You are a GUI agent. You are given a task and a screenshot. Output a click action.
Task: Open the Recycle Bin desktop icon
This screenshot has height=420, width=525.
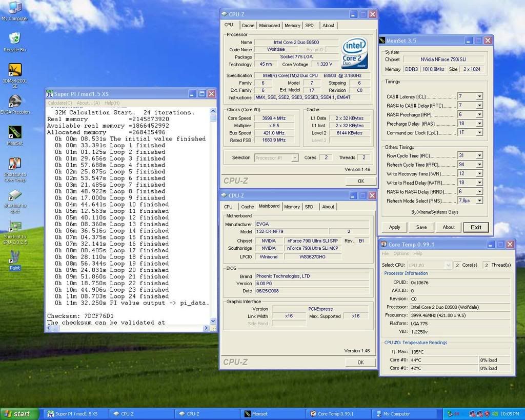point(15,42)
